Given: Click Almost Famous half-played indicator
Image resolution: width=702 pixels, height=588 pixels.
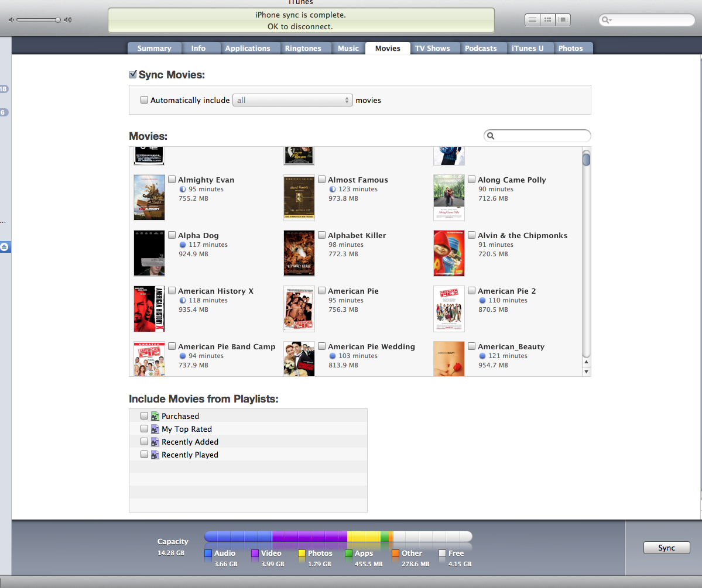Looking at the screenshot, I should (x=333, y=190).
